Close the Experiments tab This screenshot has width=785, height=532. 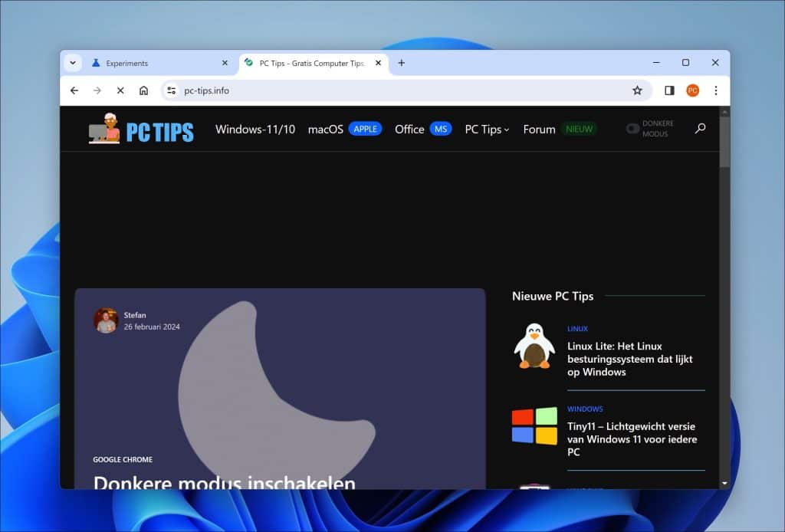click(225, 63)
